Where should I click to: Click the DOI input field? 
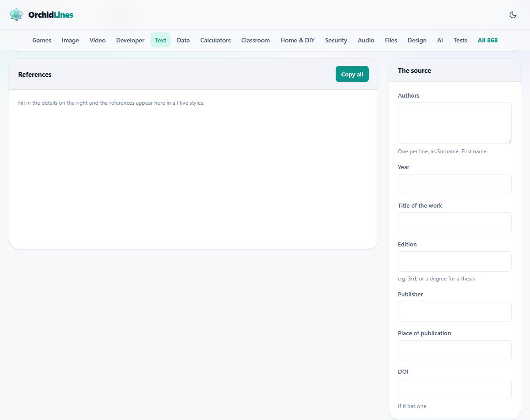[455, 389]
